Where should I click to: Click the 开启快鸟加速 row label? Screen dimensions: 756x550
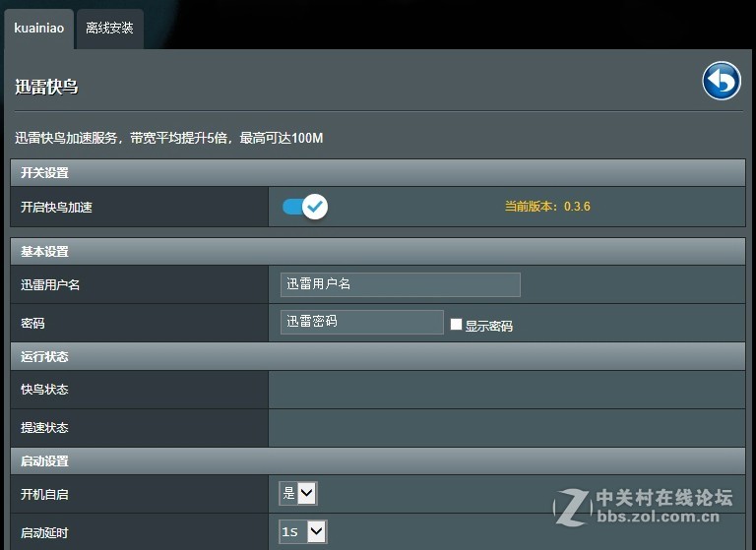56,208
